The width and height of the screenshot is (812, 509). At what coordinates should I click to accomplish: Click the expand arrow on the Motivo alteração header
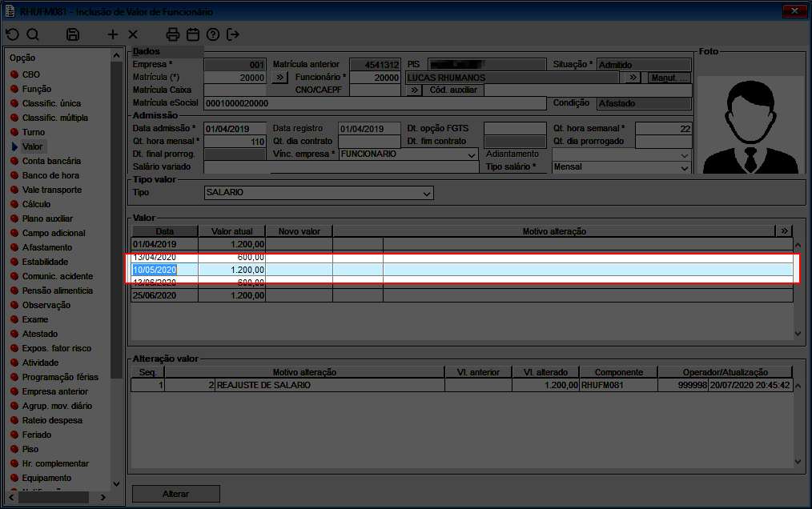click(784, 231)
